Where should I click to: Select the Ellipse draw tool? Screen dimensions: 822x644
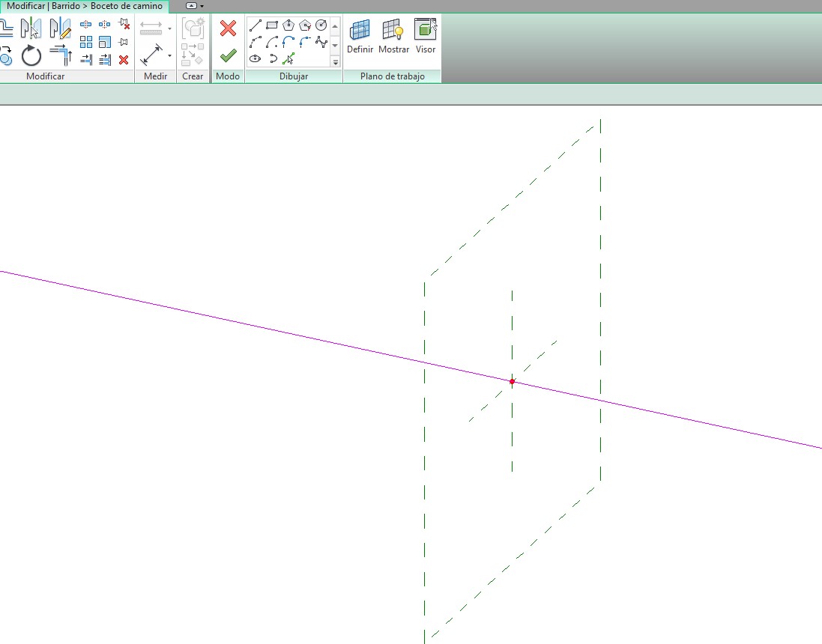(256, 58)
